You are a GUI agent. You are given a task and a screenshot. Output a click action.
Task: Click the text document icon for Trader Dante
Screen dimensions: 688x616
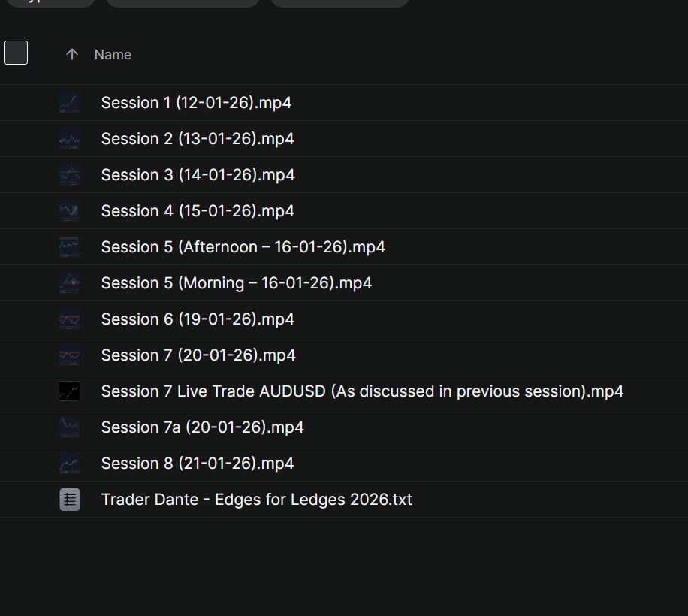(70, 500)
